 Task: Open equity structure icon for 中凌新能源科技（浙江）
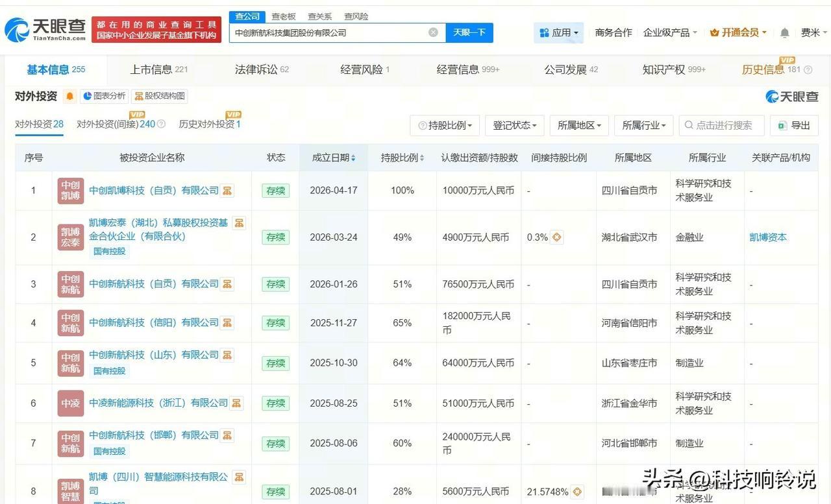point(236,403)
